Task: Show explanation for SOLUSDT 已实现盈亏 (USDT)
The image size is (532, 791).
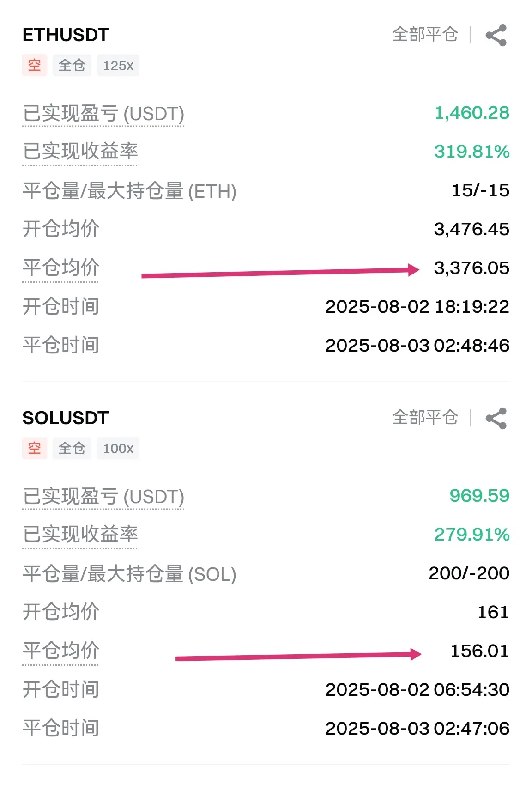Action: coord(103,497)
